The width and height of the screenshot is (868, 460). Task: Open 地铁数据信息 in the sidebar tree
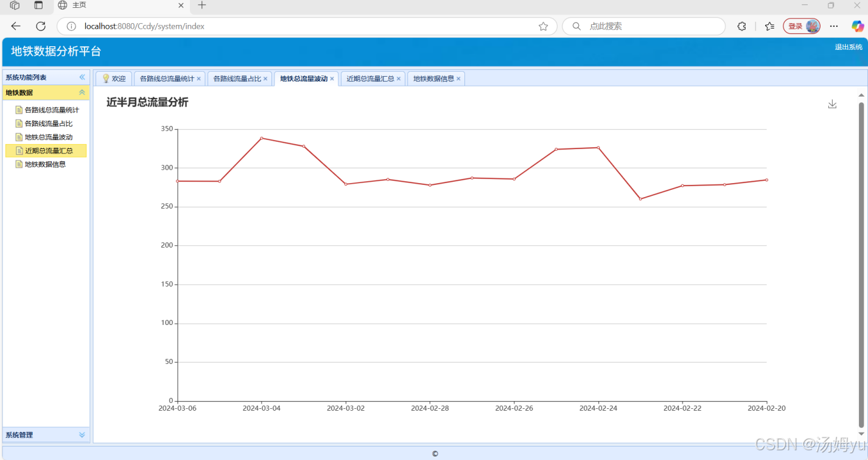point(45,164)
